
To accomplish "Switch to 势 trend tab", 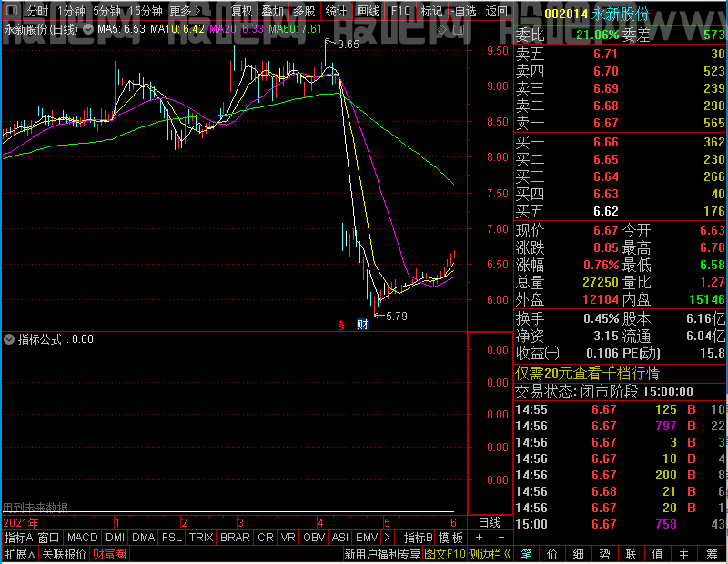I will click(x=605, y=554).
